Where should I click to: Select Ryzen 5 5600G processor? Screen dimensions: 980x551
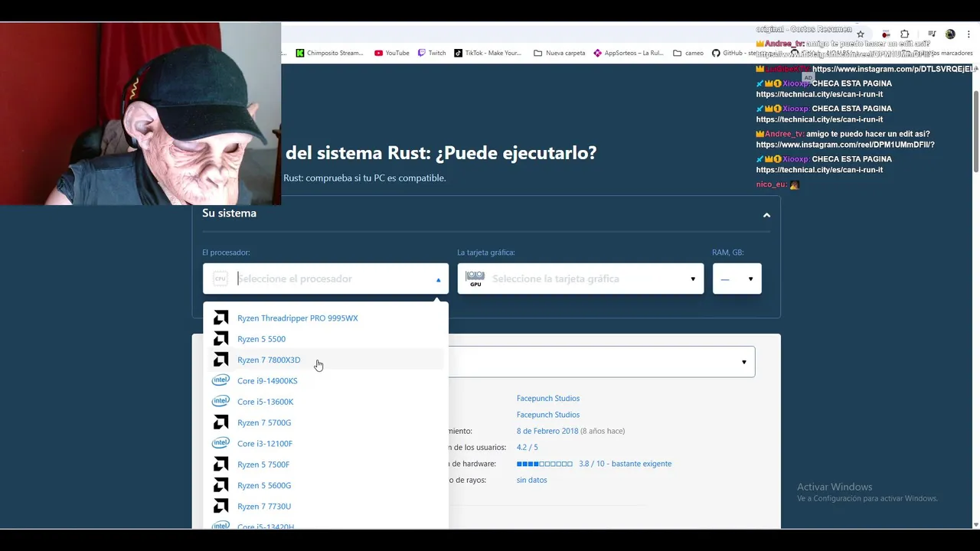tap(325, 485)
